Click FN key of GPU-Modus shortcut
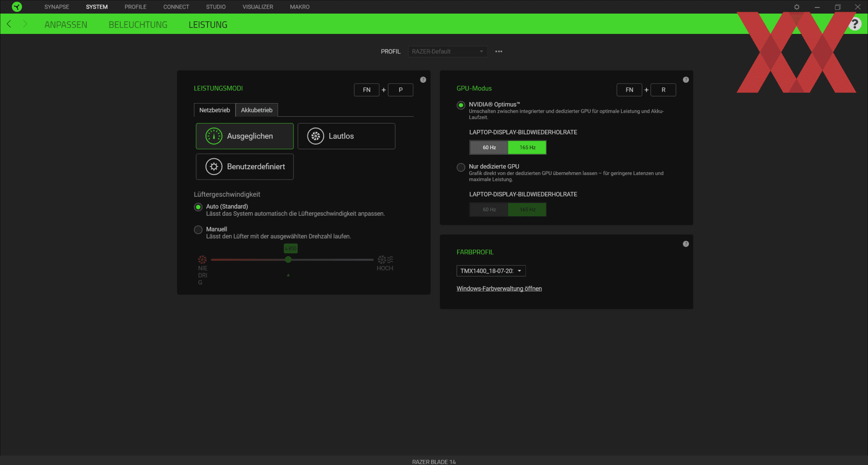Screen dimensions: 868x465 629,90
